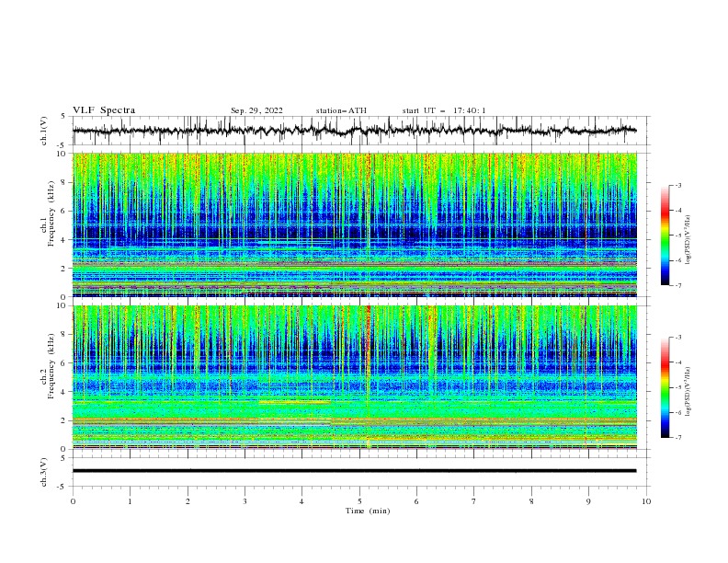Click the "-3" tick on the upper colorbar

677,185
